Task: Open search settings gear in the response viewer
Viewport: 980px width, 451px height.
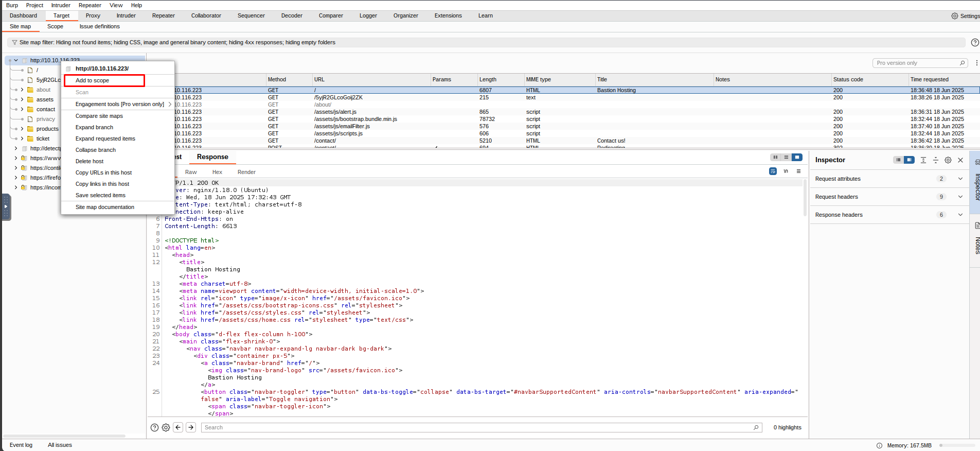Action: (166, 427)
